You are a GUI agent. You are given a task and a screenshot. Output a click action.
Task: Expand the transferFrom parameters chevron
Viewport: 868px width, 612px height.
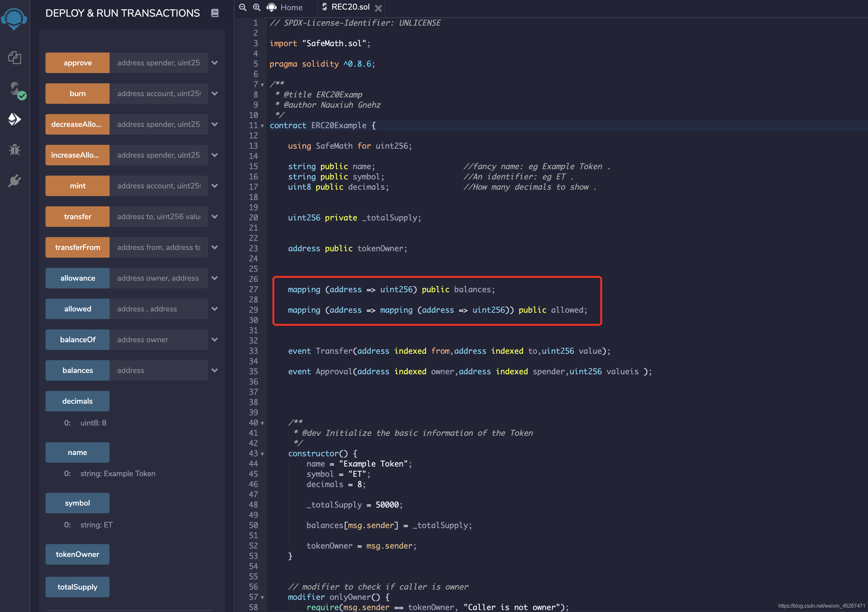(x=215, y=247)
